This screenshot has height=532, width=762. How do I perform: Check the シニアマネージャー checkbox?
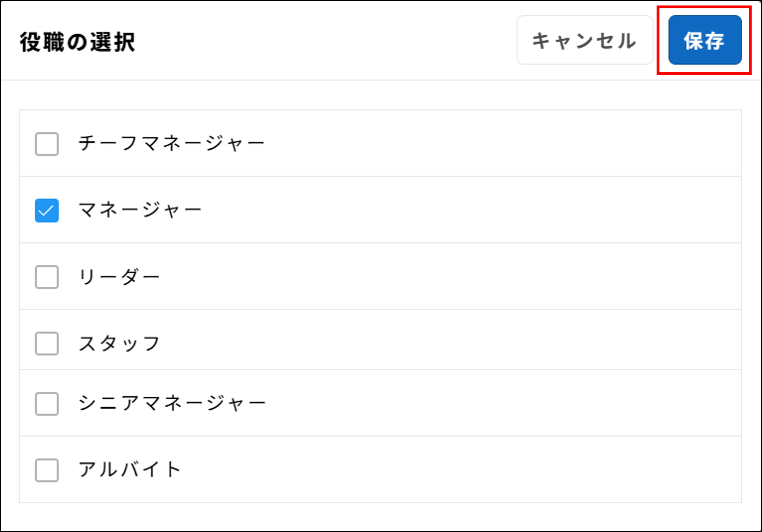coord(46,404)
